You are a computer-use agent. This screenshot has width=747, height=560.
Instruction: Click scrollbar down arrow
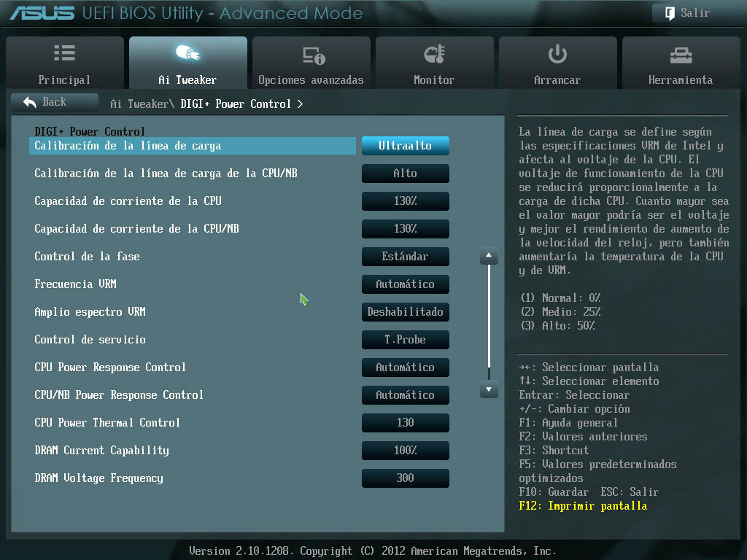489,389
